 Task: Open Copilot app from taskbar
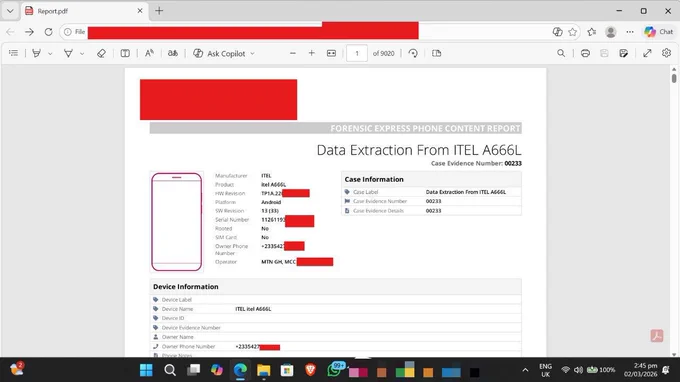coord(217,370)
